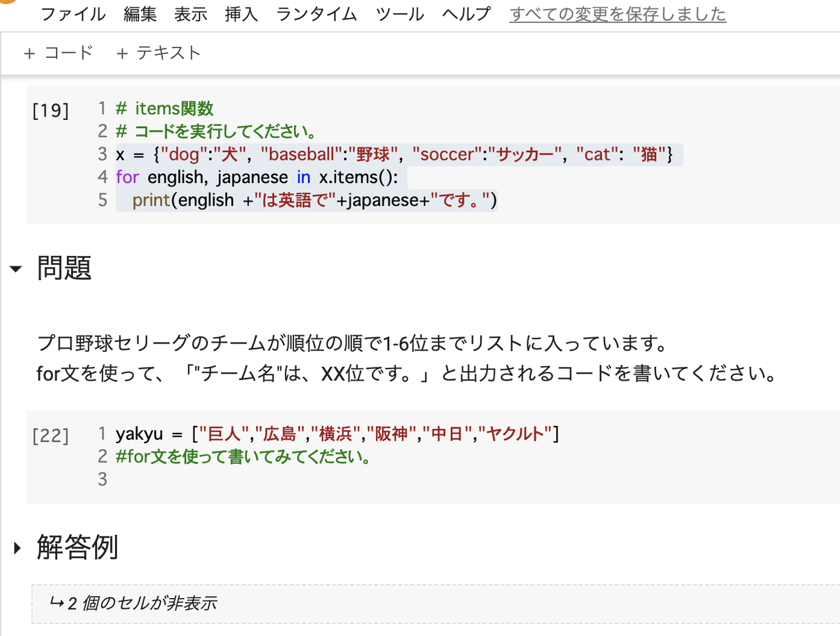Click the plus icon next to テキスト
This screenshot has height=636, width=840.
click(x=123, y=52)
